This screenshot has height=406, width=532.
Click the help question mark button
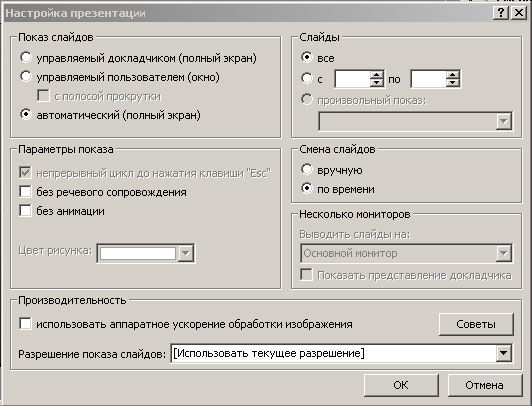tap(500, 13)
